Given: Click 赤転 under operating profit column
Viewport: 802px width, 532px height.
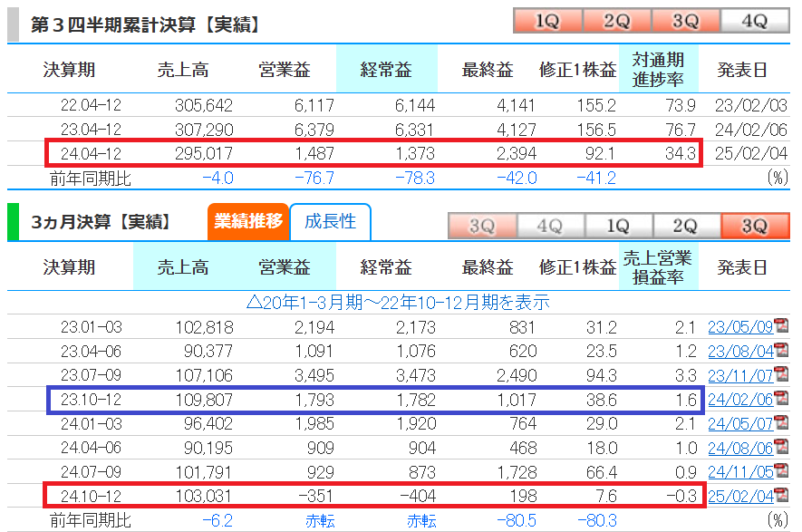Looking at the screenshot, I should pos(320,521).
